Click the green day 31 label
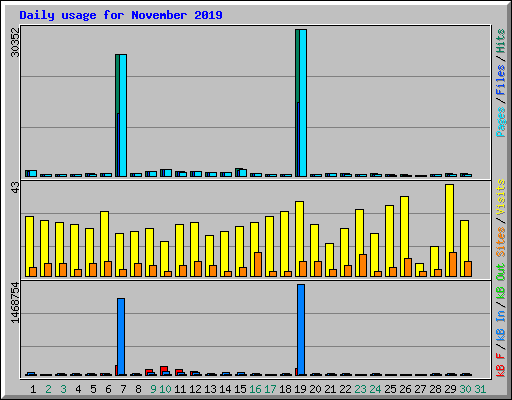This screenshot has height=400, width=512. [480, 389]
